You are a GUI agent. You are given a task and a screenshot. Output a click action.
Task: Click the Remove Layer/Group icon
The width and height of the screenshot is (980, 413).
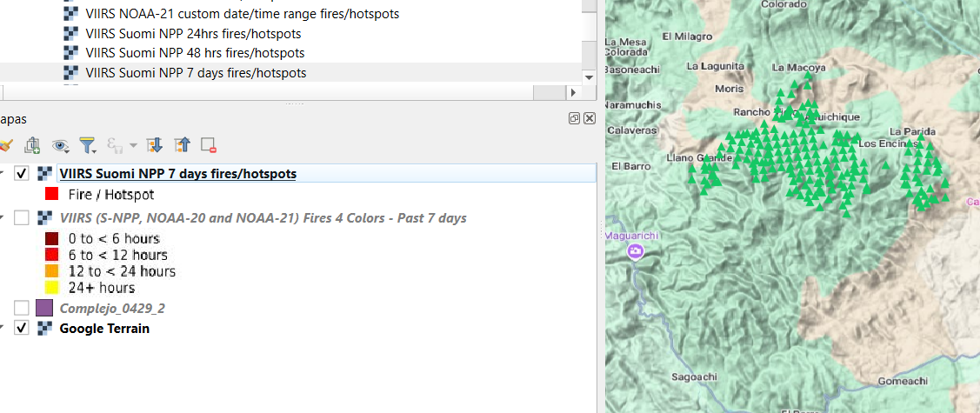coord(209,145)
